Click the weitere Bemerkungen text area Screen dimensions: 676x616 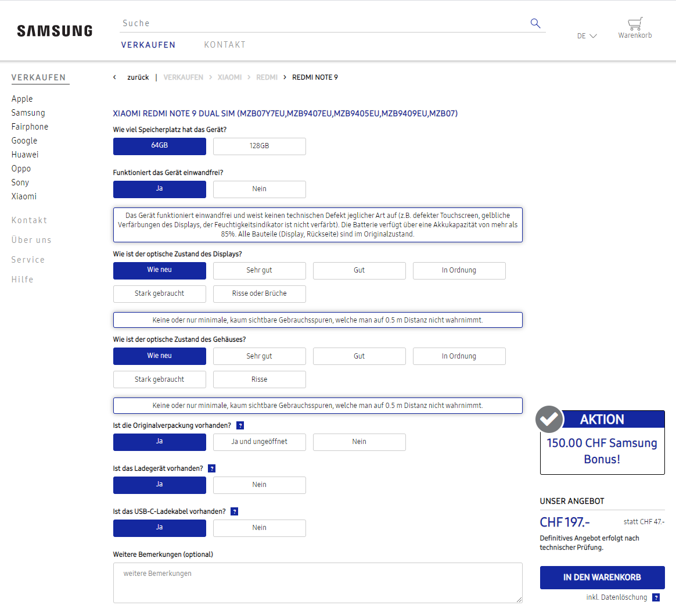click(317, 582)
